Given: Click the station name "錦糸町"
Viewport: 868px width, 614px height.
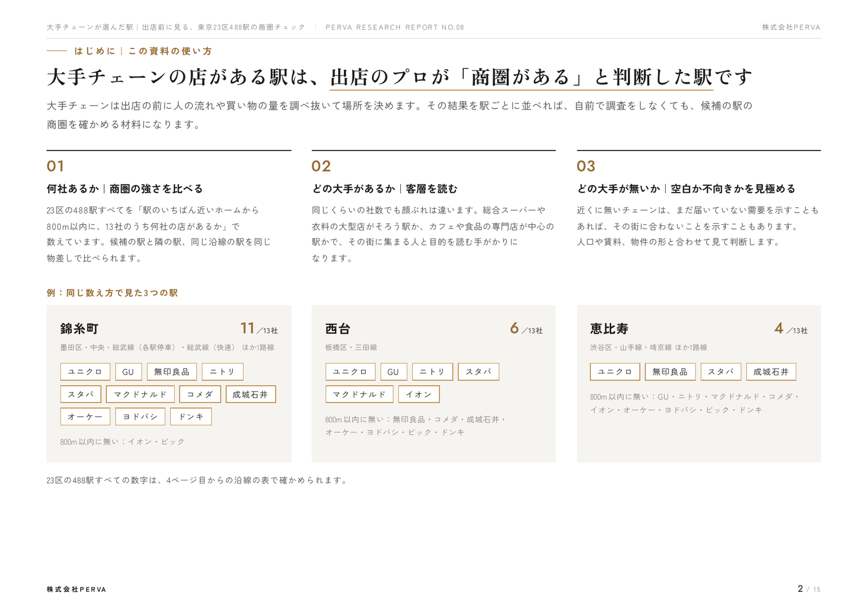Looking at the screenshot, I should [x=79, y=329].
